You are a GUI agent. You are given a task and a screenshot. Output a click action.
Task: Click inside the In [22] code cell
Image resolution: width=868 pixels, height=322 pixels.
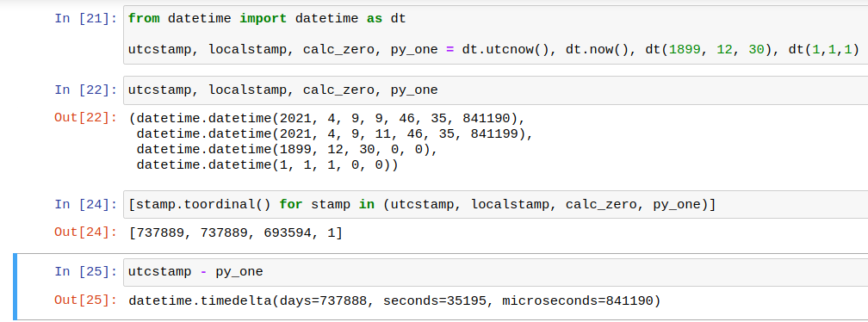(x=495, y=90)
